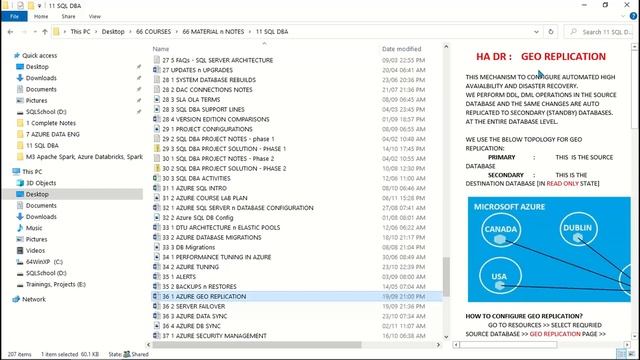Image resolution: width=640 pixels, height=360 pixels.
Task: Click the file list vertical scrollbar thumb
Action: click(446, 277)
